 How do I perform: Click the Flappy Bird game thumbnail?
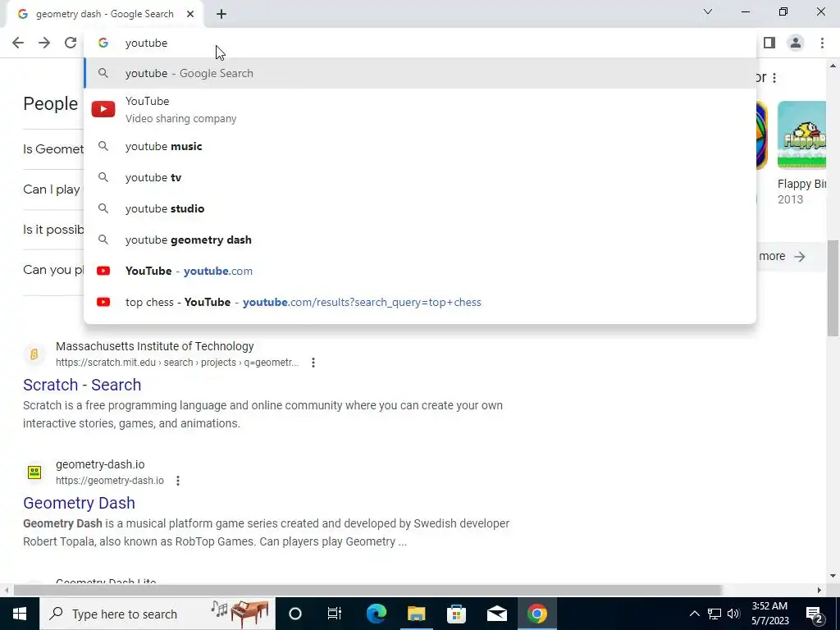[801, 135]
